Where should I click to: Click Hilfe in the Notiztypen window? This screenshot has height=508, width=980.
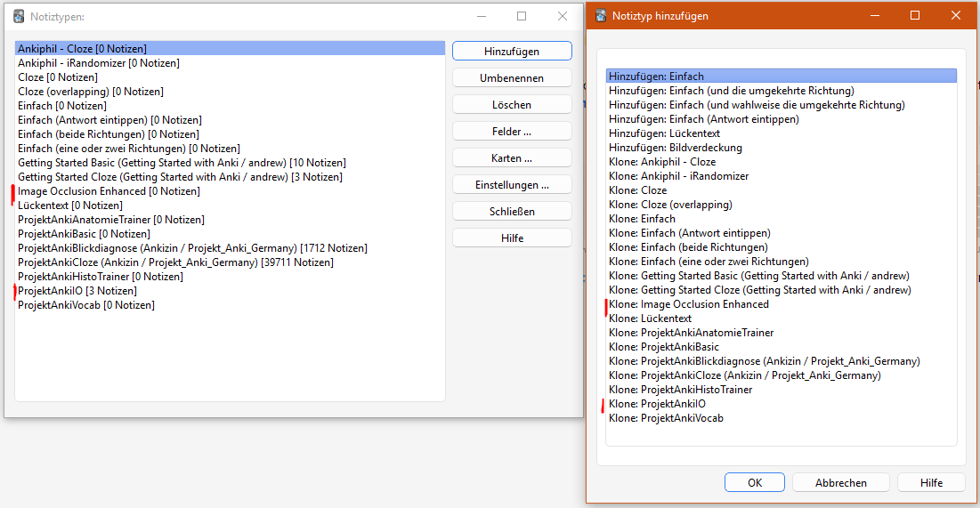coord(512,238)
